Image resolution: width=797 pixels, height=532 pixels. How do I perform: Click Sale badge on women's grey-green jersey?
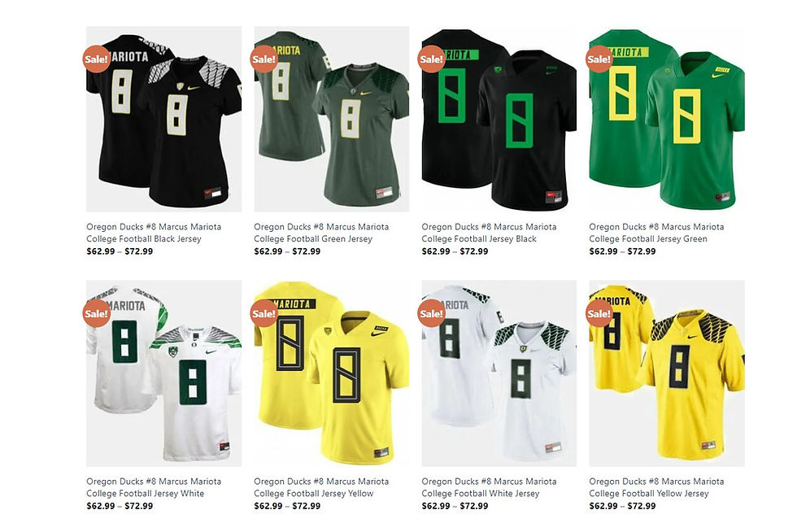pyautogui.click(x=263, y=59)
